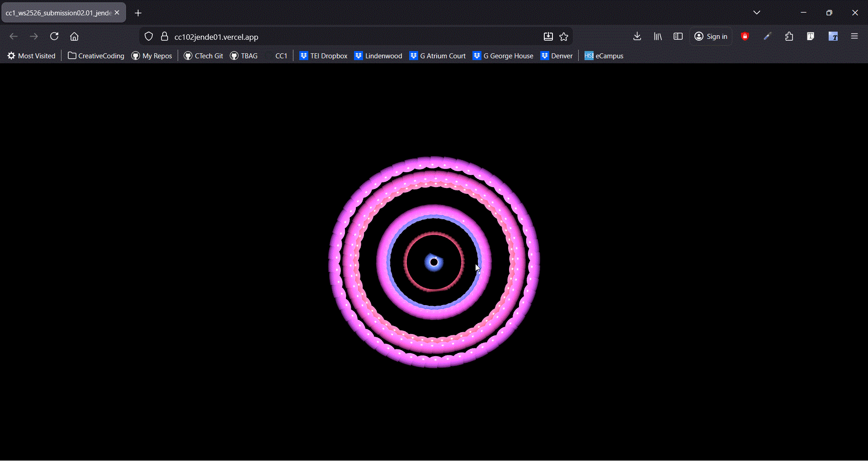
Task: Click the red shield lock extension icon
Action: (745, 37)
